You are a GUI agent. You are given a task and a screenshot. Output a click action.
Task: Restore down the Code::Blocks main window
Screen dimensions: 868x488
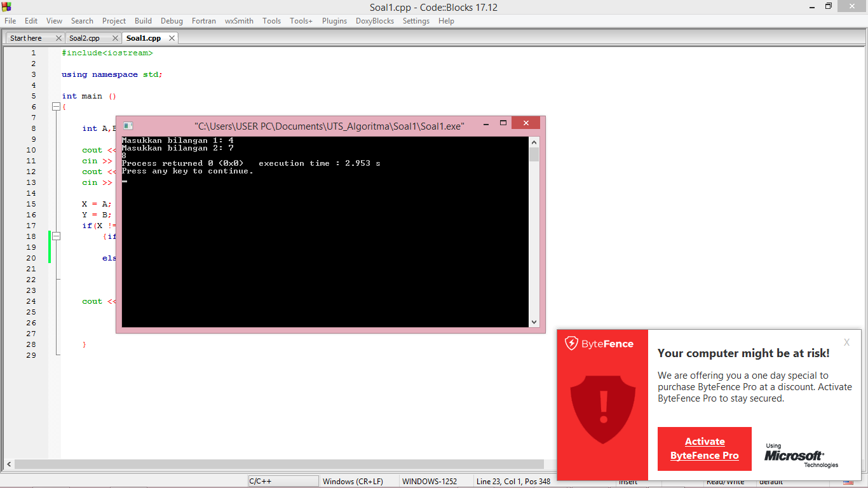click(x=829, y=6)
